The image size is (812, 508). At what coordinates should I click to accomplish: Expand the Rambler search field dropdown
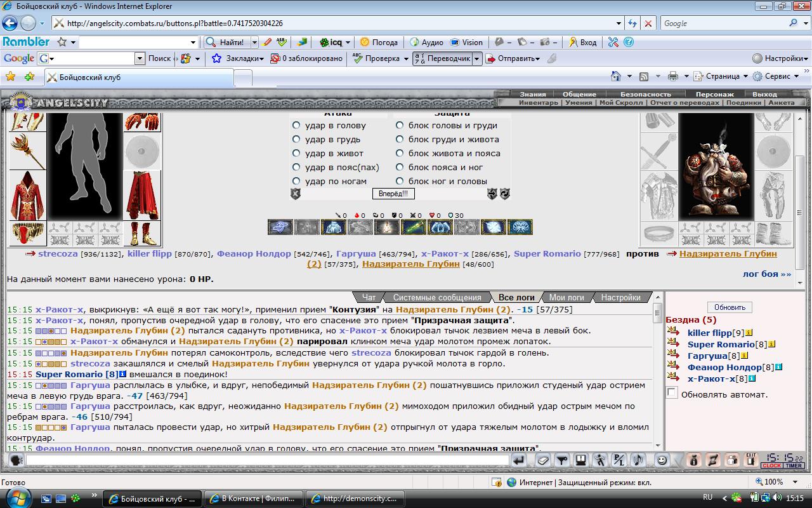click(193, 43)
